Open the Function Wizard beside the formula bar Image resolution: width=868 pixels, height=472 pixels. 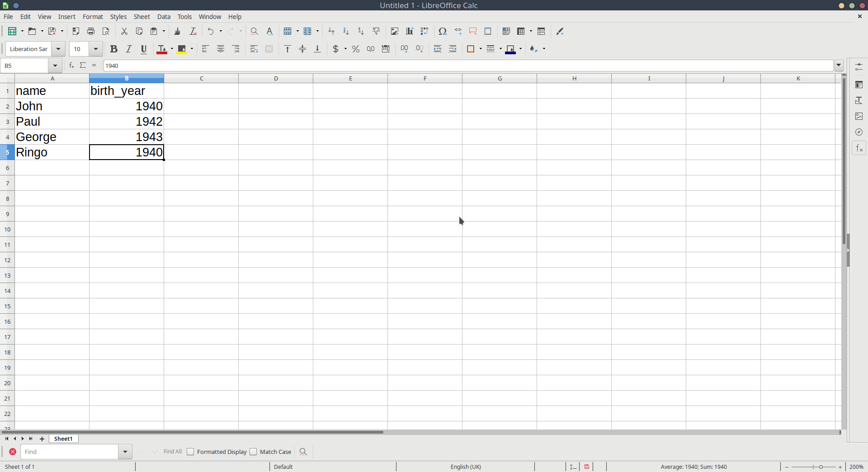coord(71,66)
